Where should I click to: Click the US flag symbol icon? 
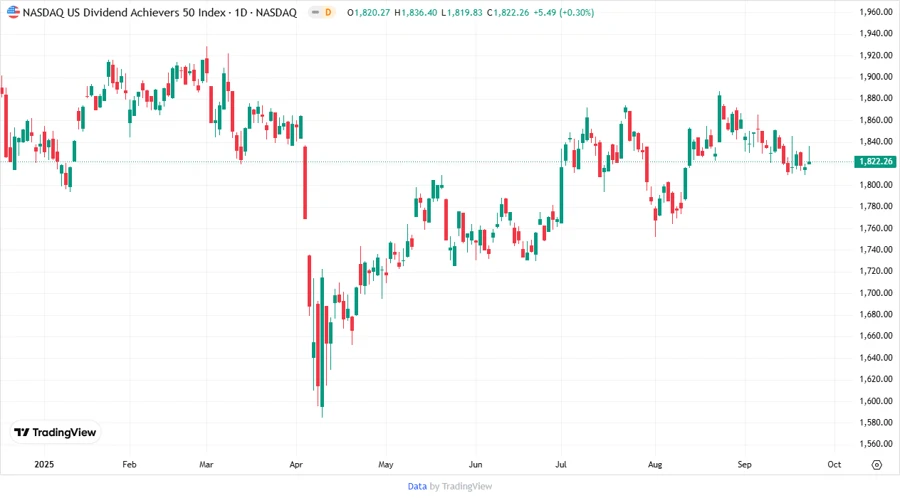pyautogui.click(x=13, y=12)
